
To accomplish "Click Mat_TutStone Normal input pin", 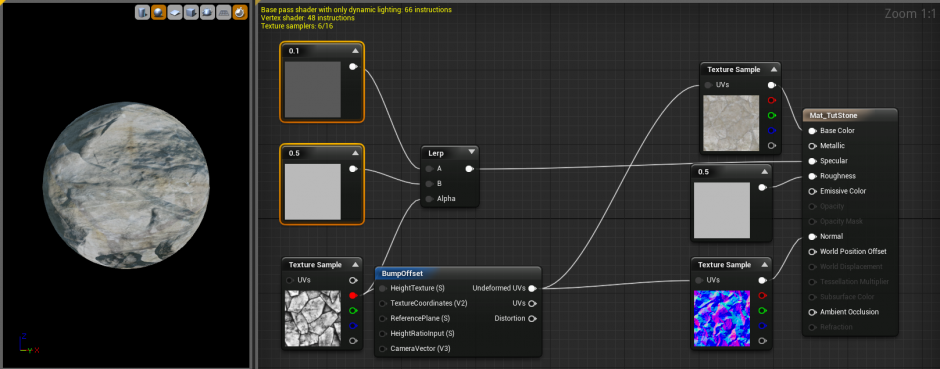I will pos(812,237).
